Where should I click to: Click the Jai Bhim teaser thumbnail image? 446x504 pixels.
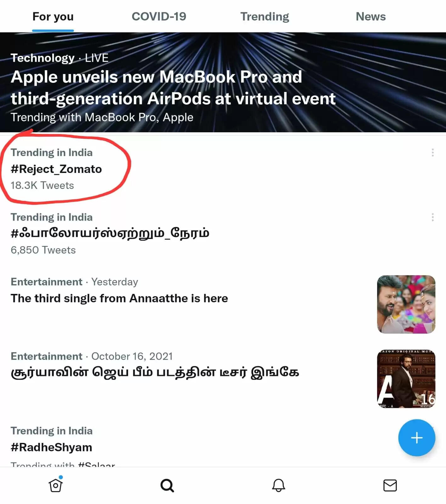[x=406, y=379]
